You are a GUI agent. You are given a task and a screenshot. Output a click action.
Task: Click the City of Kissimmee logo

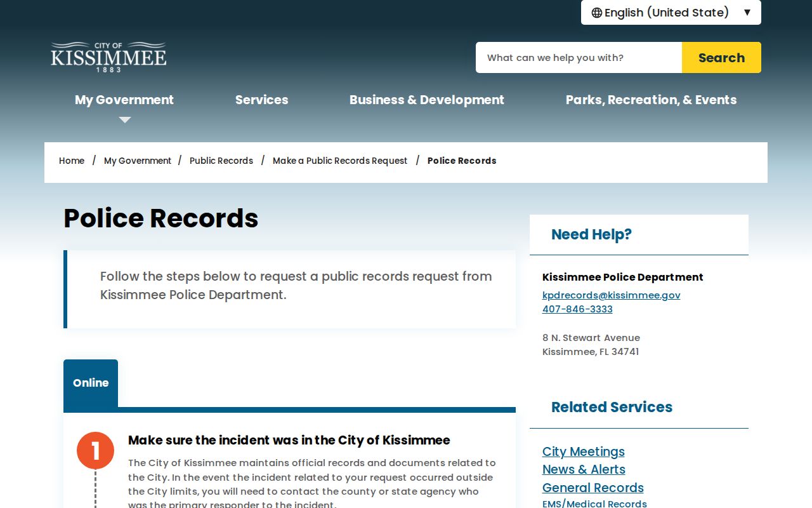pyautogui.click(x=108, y=57)
